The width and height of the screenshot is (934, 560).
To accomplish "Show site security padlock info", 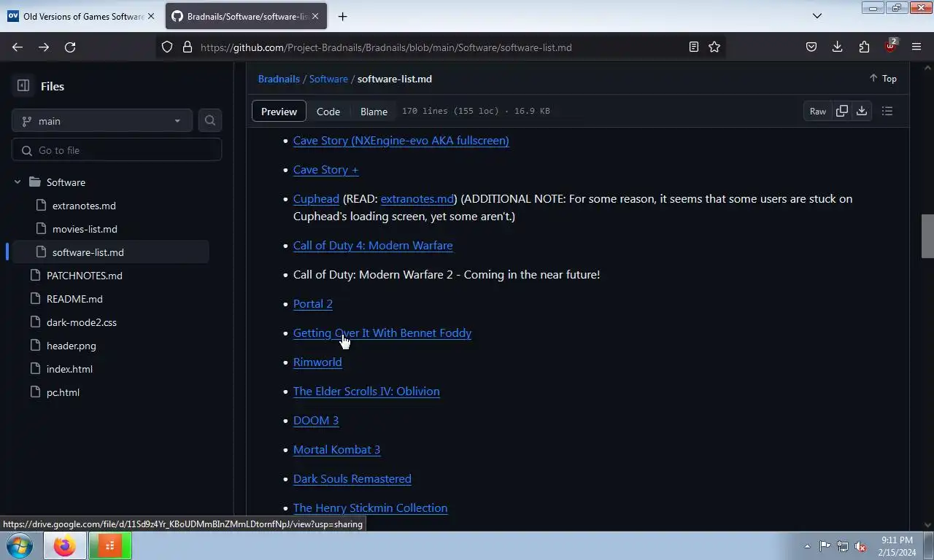I will tap(187, 47).
